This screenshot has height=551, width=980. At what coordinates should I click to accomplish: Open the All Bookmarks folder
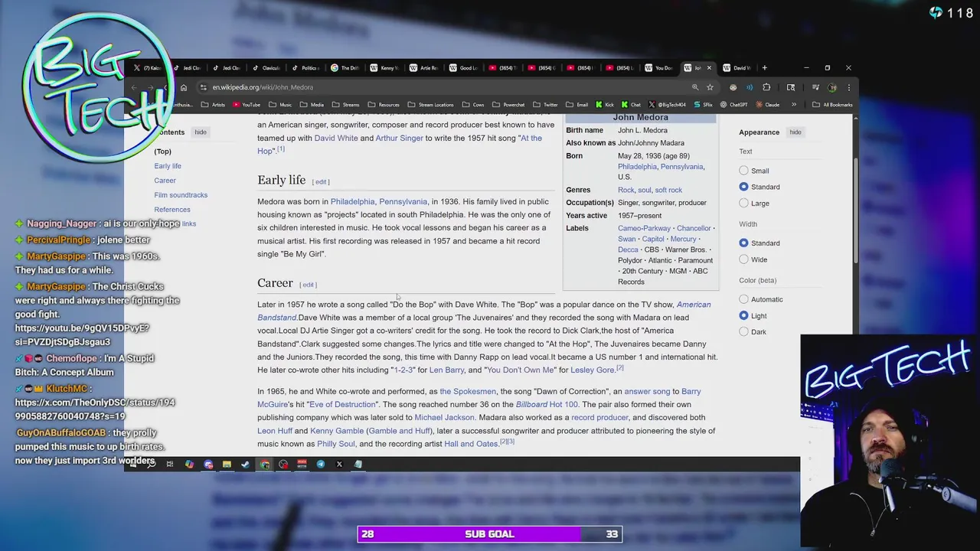[x=833, y=105]
